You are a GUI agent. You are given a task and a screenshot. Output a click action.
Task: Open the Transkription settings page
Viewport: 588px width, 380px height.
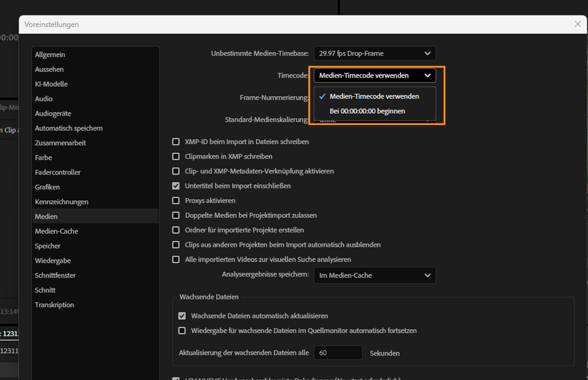tap(54, 305)
